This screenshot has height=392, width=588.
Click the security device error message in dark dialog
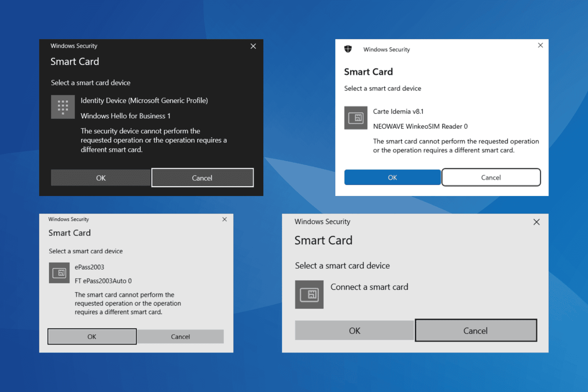[154, 140]
